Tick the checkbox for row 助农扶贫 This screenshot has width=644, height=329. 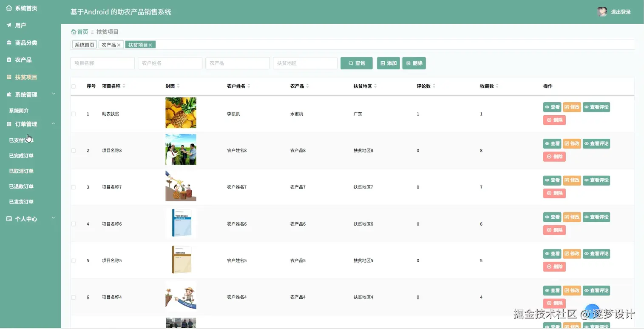(x=74, y=114)
